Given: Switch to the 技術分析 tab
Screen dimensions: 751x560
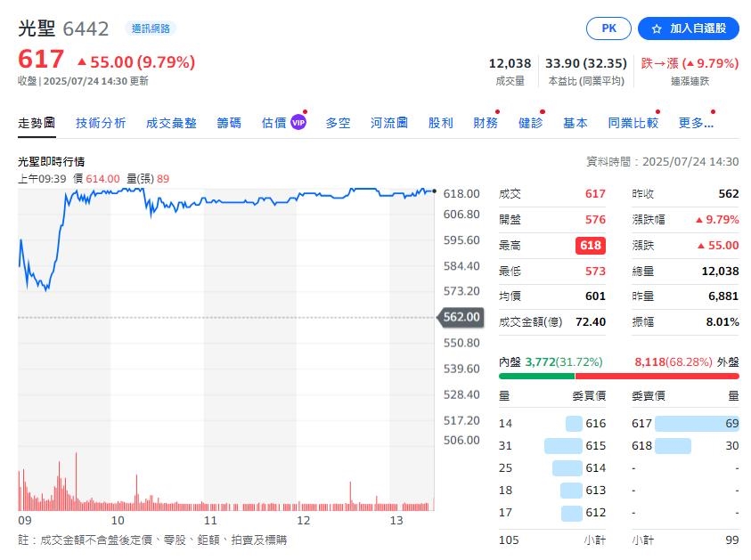Looking at the screenshot, I should point(101,122).
